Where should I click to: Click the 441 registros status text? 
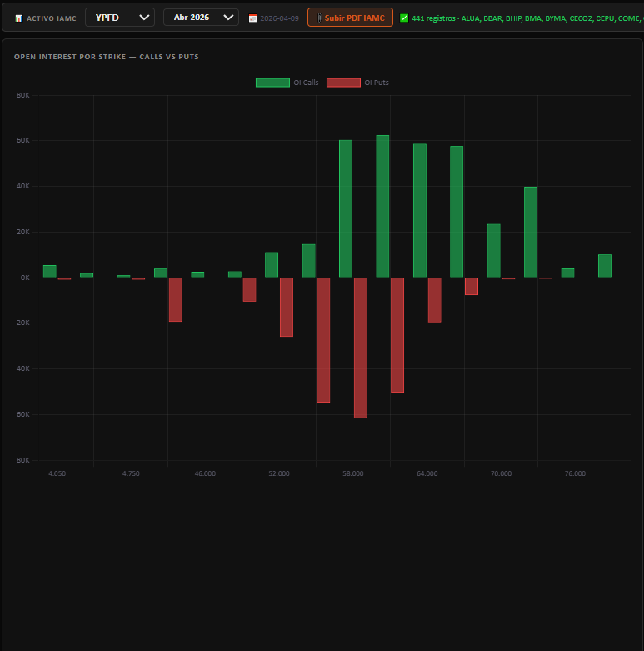pos(527,18)
